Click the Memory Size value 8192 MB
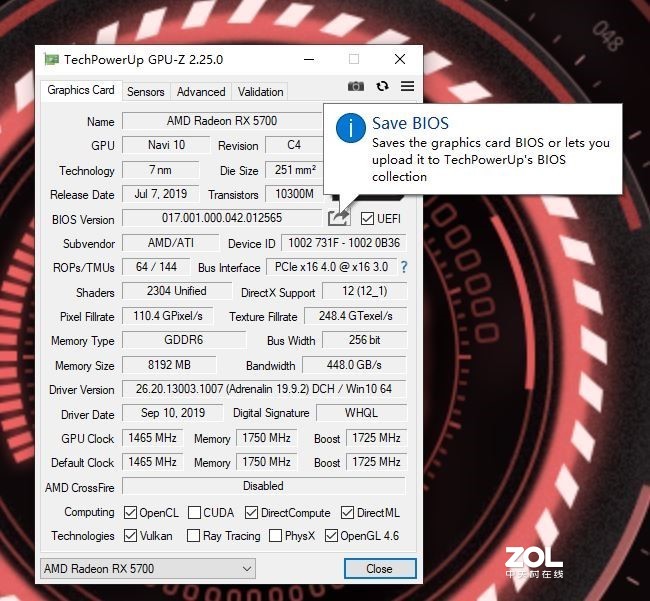650x601 pixels. pyautogui.click(x=169, y=365)
